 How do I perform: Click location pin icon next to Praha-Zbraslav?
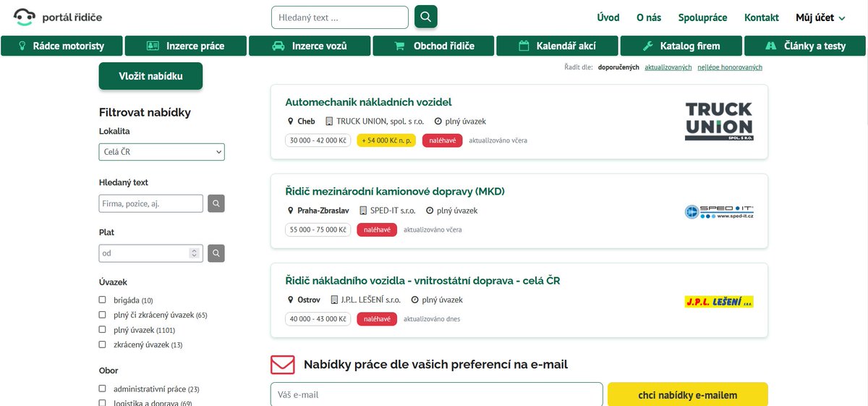coord(291,211)
